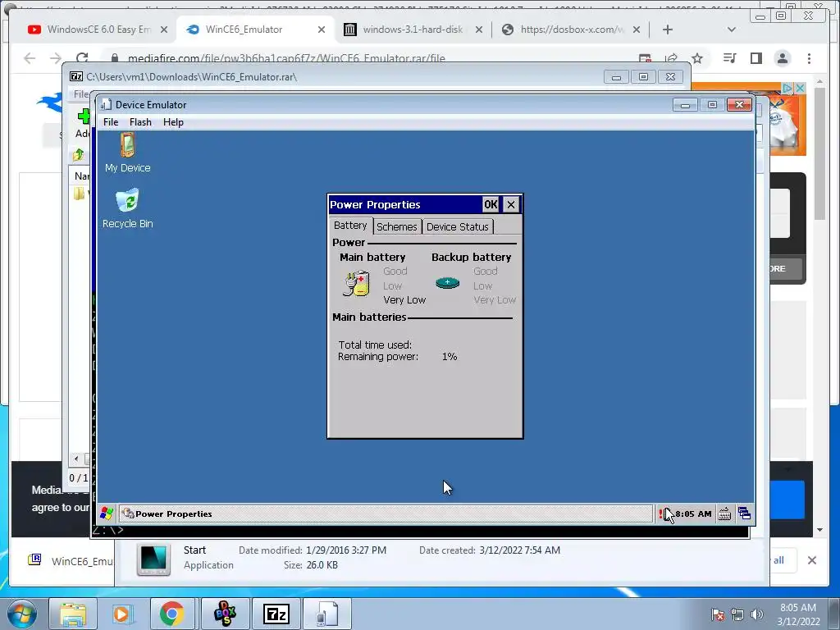Viewport: 840px width, 630px height.
Task: Open Chrome reading list icon
Action: [729, 58]
